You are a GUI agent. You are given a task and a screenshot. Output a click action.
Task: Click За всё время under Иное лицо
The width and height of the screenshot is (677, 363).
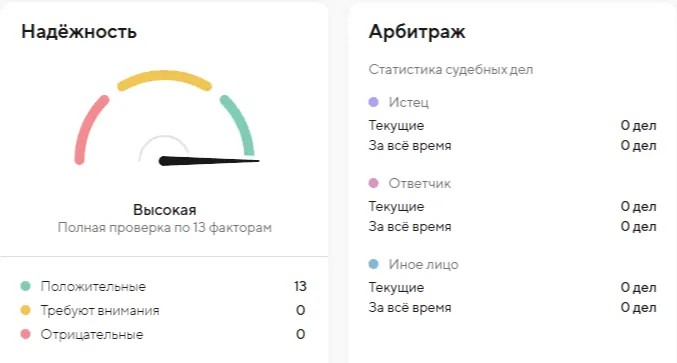coord(410,308)
